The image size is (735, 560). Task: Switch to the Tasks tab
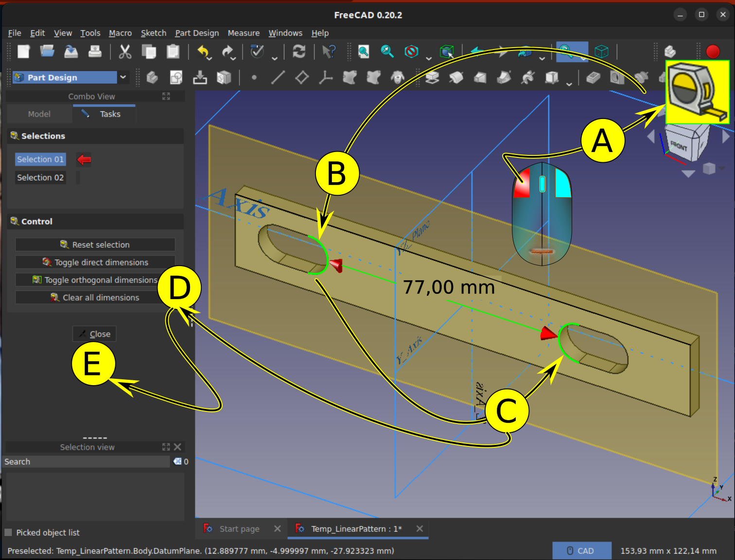pos(104,114)
